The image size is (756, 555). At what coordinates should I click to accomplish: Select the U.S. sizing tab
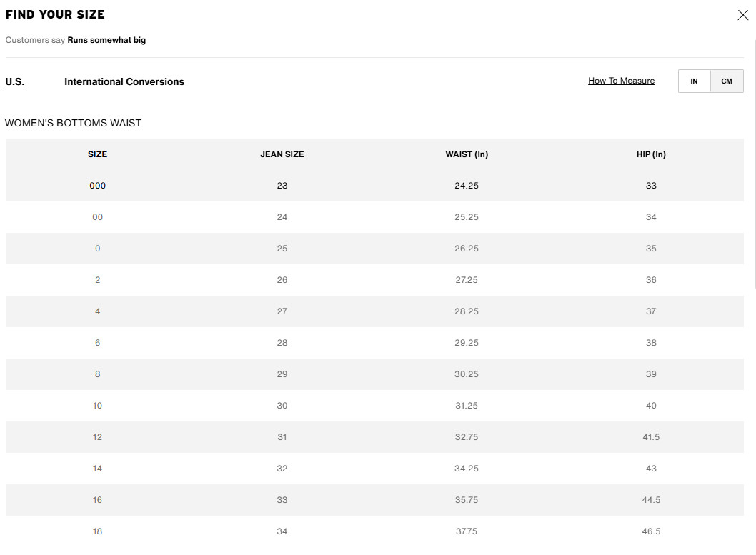tap(15, 81)
